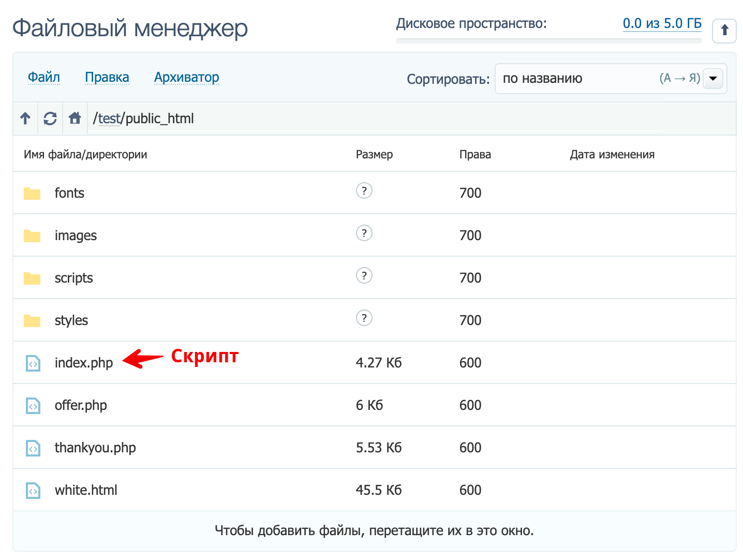
Task: Open the 'по названию' sorting selector
Action: click(x=542, y=79)
